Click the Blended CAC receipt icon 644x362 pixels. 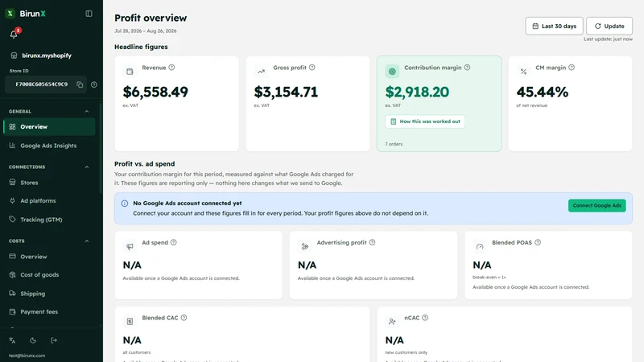[130, 321]
